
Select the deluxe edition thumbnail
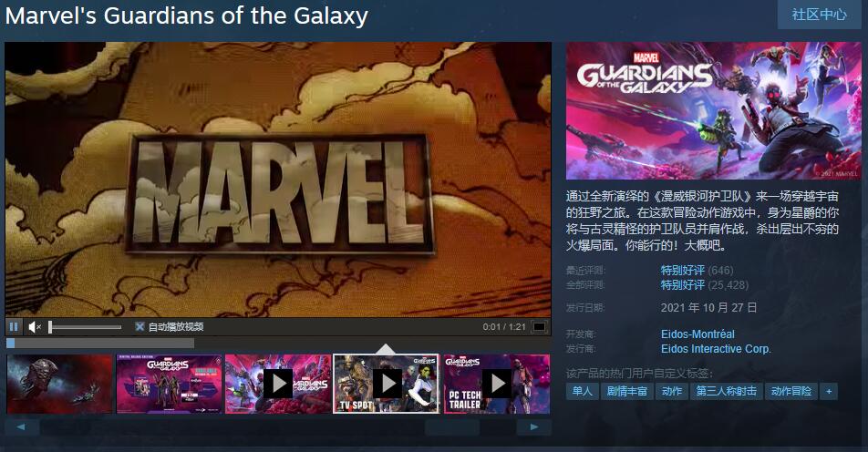[x=169, y=384]
